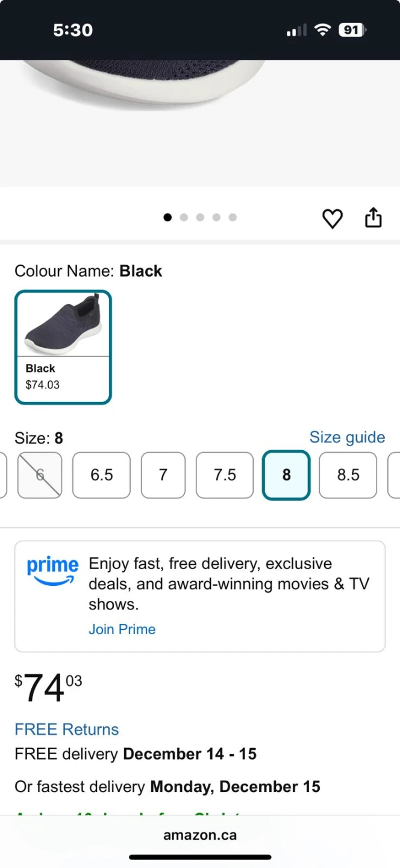Tap the unavailable size 6 option
400x868 pixels.
pos(40,475)
